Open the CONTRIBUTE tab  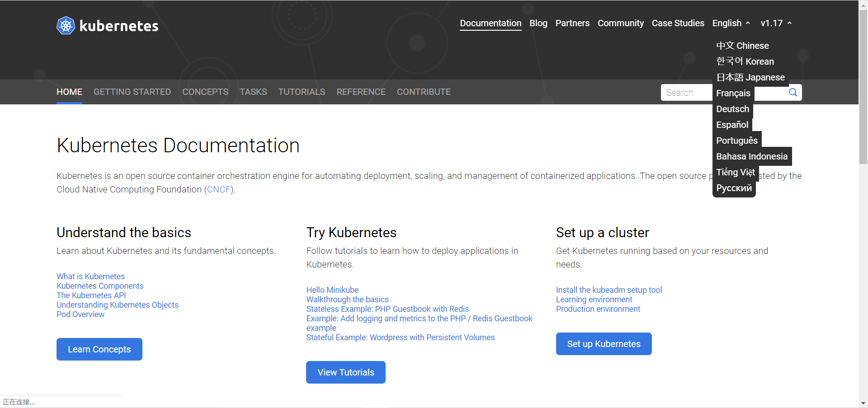424,92
